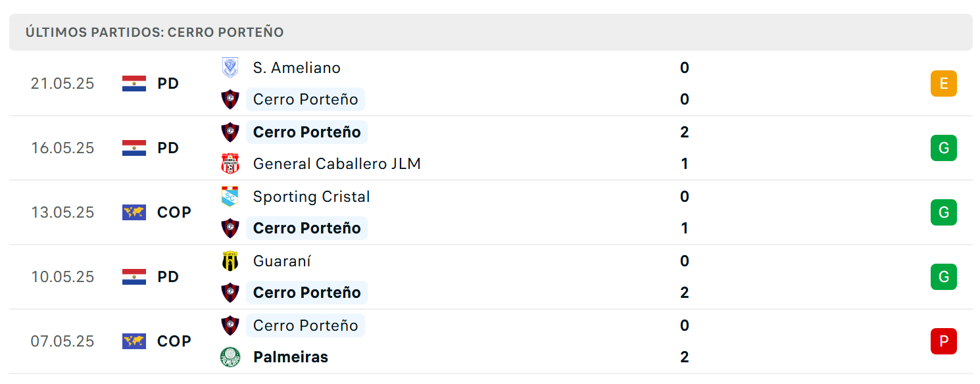Click the Guaraní team crest
980x384 pixels.
pyautogui.click(x=230, y=261)
